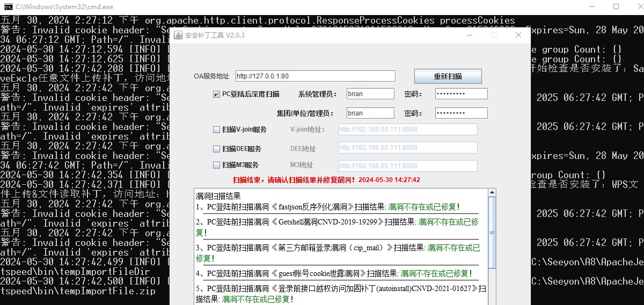Click the 系统管理员 password field
644x305 pixels.
pyautogui.click(x=461, y=94)
